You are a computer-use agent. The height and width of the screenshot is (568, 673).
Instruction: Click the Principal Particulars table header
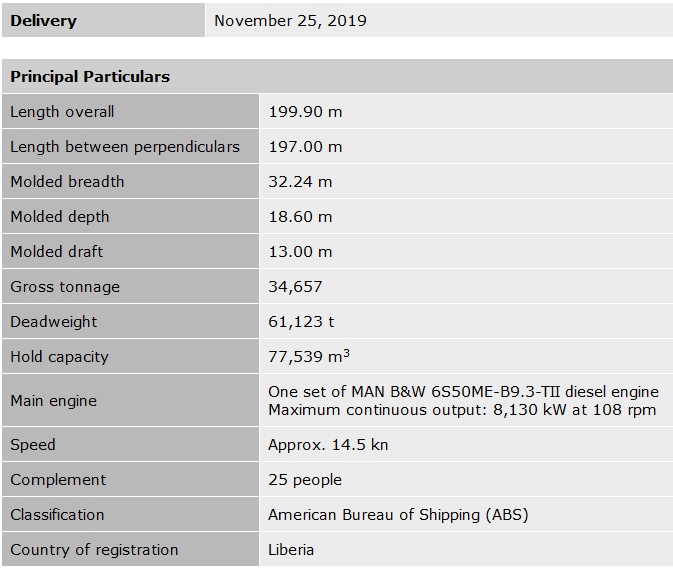tap(90, 76)
